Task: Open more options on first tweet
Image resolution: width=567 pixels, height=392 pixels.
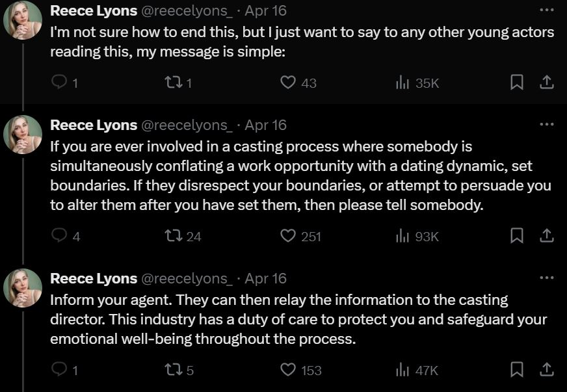Action: point(546,10)
